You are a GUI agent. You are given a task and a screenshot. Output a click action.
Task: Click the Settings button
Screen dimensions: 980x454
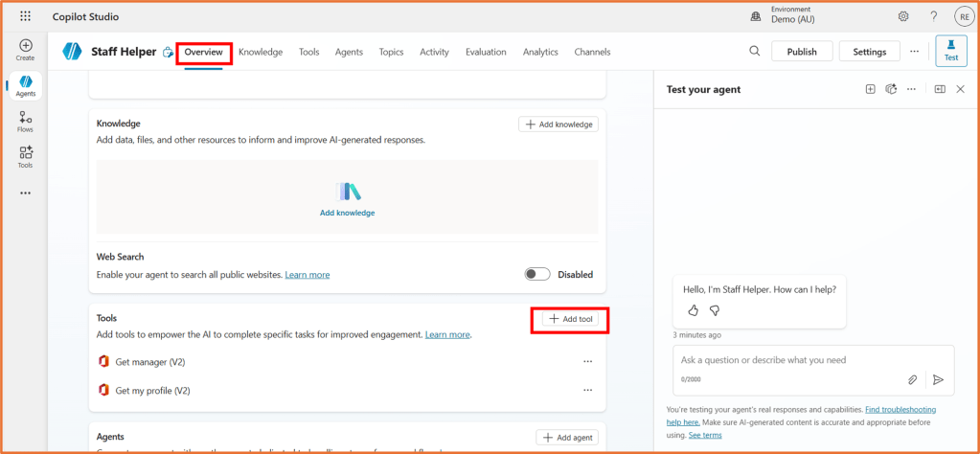pyautogui.click(x=870, y=52)
